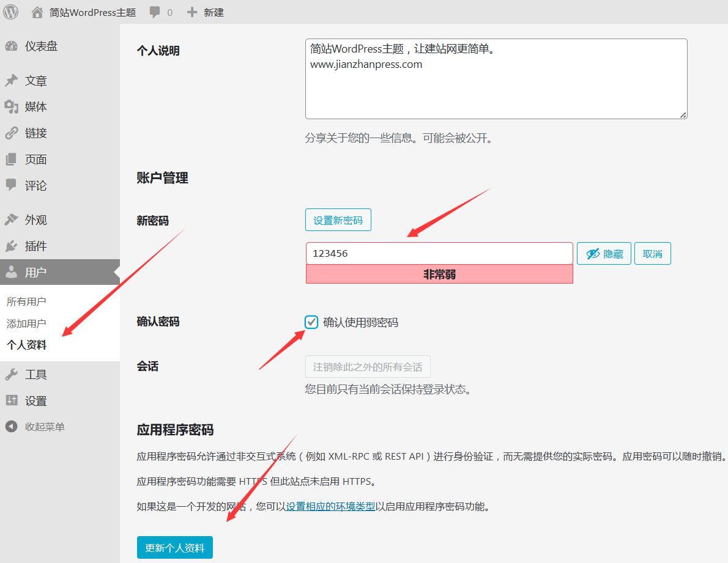This screenshot has height=563, width=728.
Task: Open the 仪表盘 dashboard menu
Action: point(40,46)
